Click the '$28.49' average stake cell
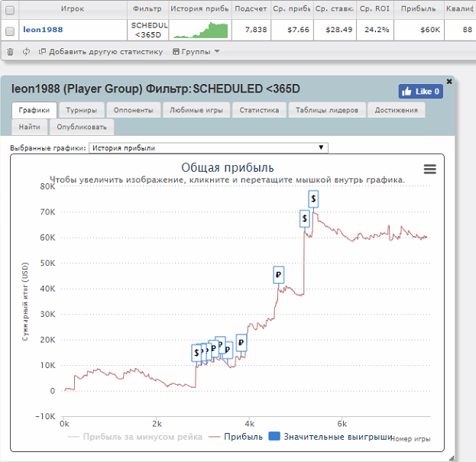 335,30
